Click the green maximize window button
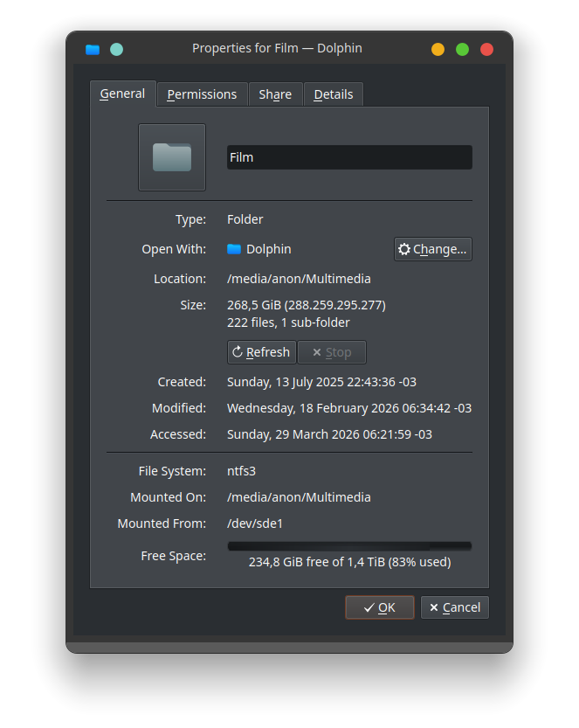 point(462,49)
